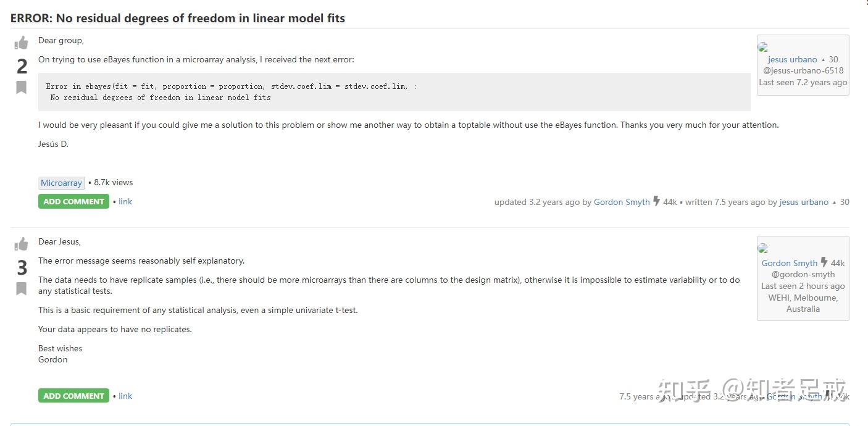868x426 pixels.
Task: Bookmark Gordon Smyth's answer
Action: tap(21, 288)
